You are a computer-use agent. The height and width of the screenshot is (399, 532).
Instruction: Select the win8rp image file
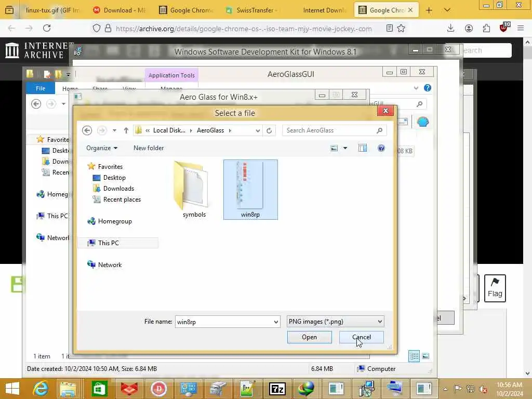(250, 189)
